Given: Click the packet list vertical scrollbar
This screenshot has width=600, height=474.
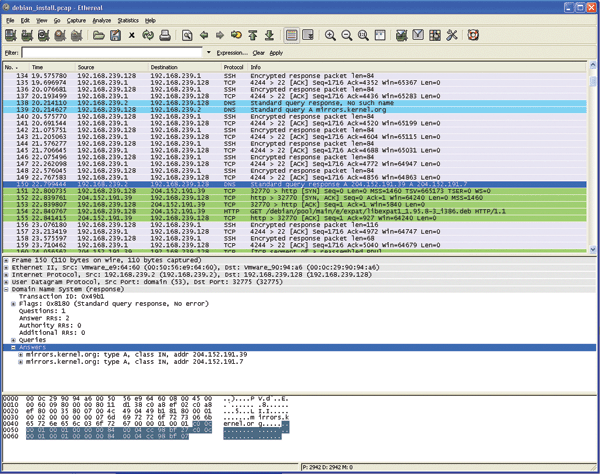Looking at the screenshot, I should pyautogui.click(x=594, y=160).
